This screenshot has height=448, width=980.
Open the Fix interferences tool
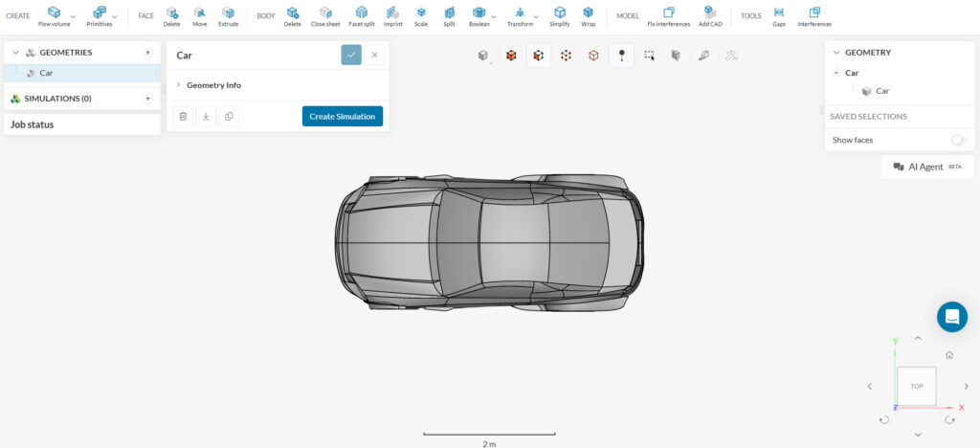coord(669,16)
